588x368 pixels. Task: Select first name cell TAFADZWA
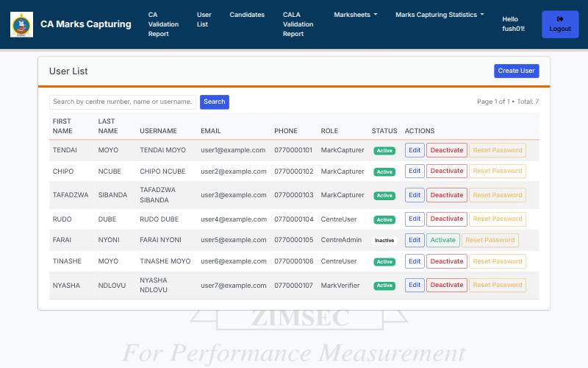pos(71,195)
